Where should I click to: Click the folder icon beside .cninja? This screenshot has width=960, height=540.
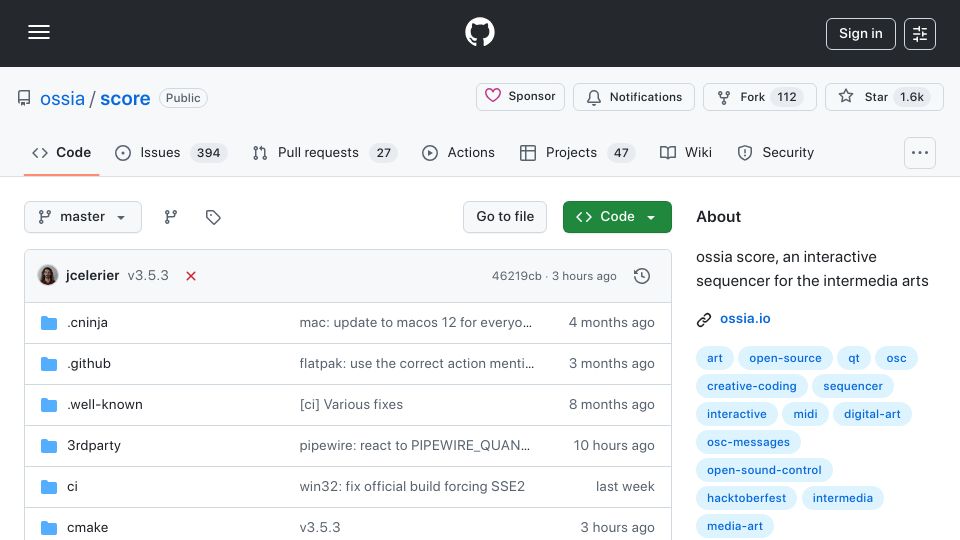pos(49,323)
